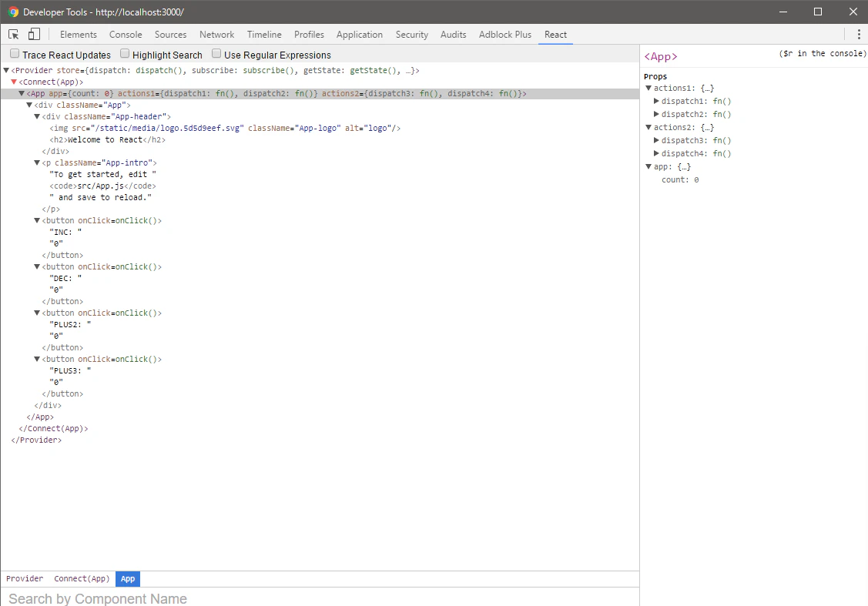The height and width of the screenshot is (606, 868).
Task: Go to the Application tab
Action: point(359,35)
